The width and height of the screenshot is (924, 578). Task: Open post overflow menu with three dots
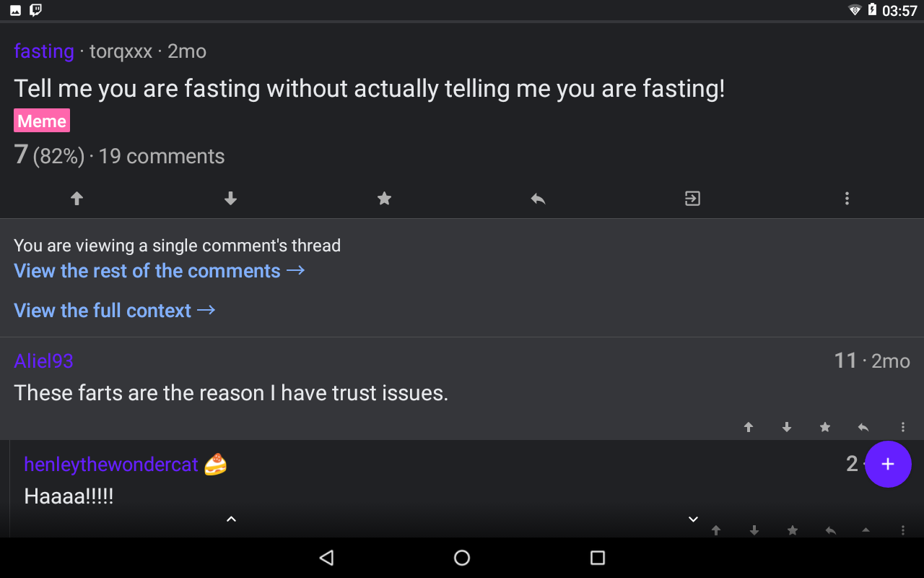847,198
